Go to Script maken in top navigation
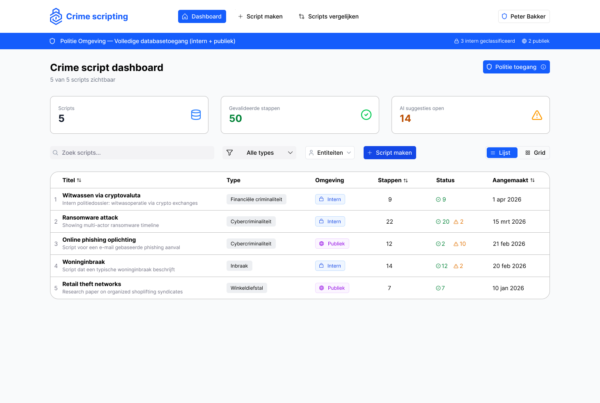Viewport: 600px width, 403px height. click(260, 16)
